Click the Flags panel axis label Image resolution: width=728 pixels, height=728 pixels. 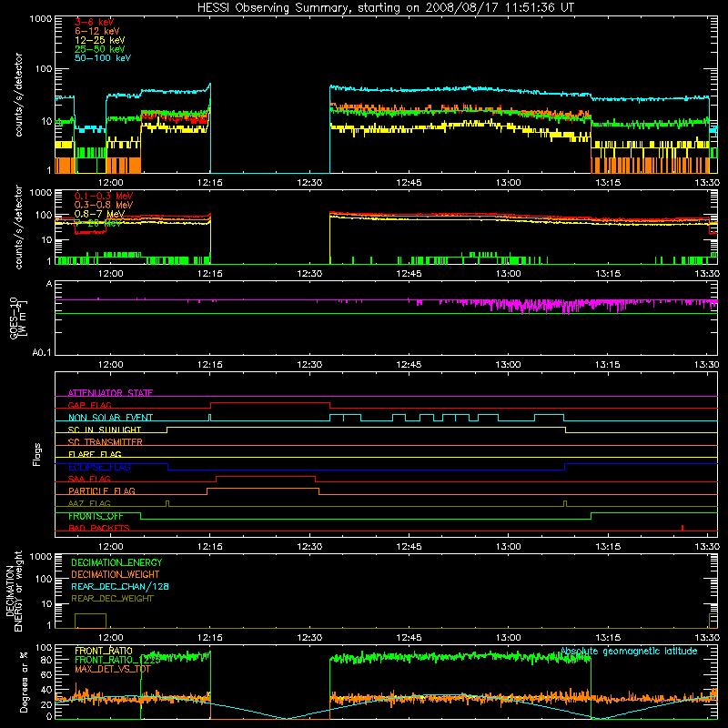(x=37, y=454)
